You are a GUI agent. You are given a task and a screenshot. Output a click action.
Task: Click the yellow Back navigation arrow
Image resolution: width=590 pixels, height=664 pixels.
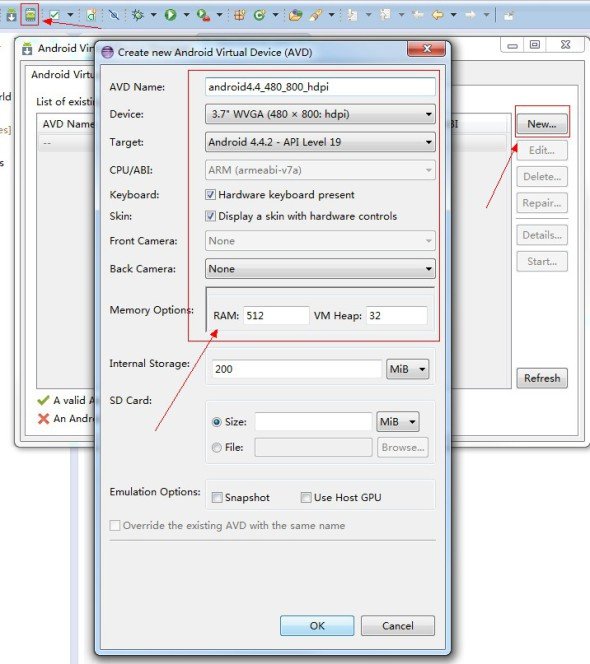pyautogui.click(x=438, y=15)
